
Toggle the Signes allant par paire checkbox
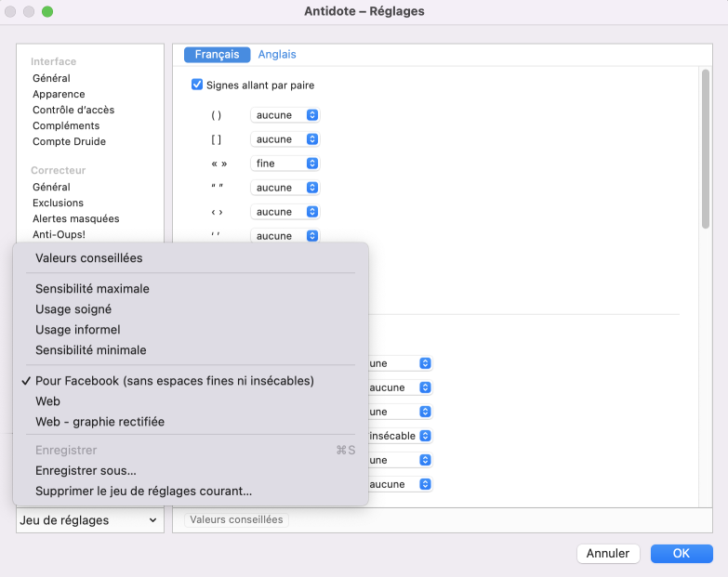197,85
